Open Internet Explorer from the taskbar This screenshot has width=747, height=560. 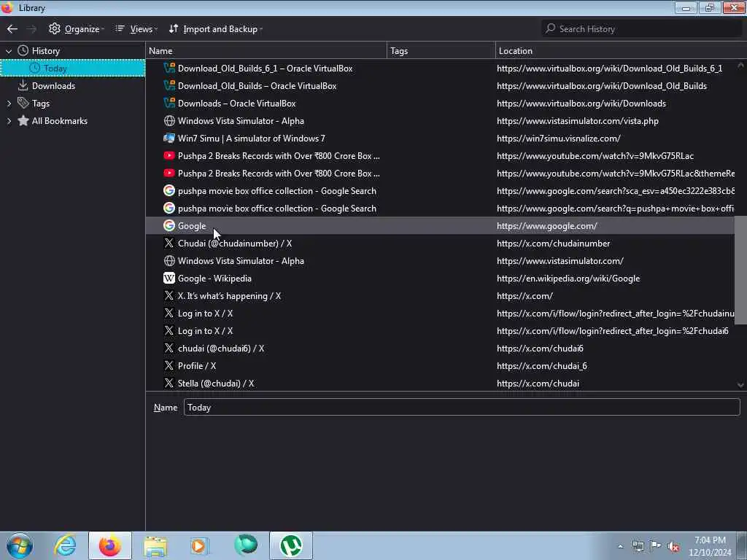(65, 545)
